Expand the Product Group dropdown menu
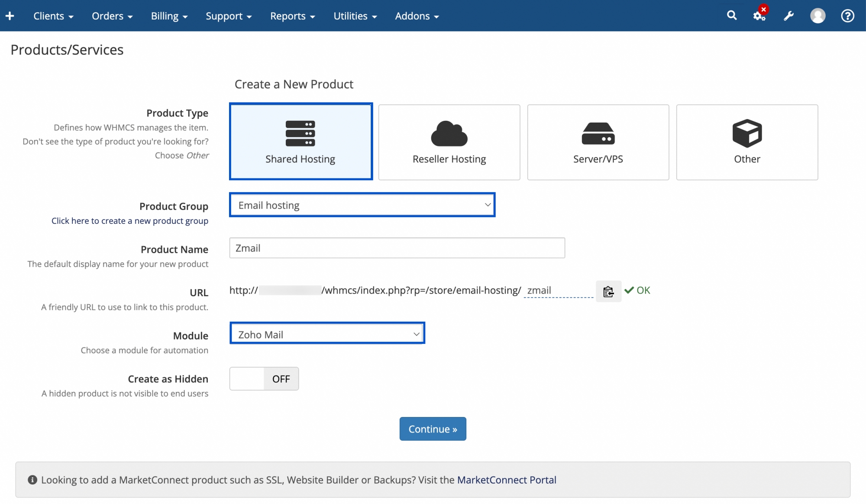Image resolution: width=866 pixels, height=504 pixels. coord(363,205)
